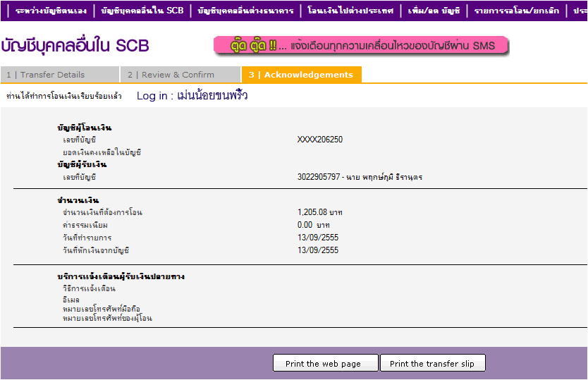Viewport: 588px width, 380px height.
Task: Open บัญชีบุคคลอื่นต่างธนาคาร menu item
Action: (x=245, y=11)
